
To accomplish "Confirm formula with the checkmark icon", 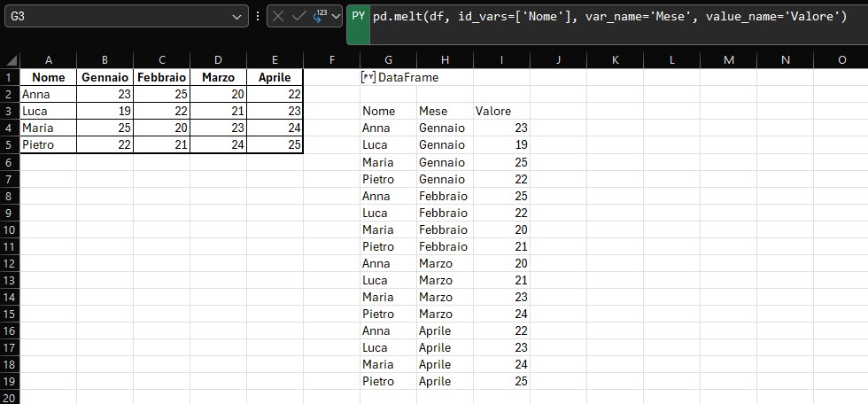I will point(298,17).
